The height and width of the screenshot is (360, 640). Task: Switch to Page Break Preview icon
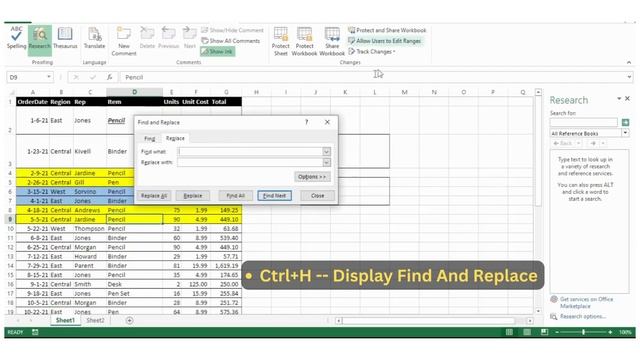[544, 332]
